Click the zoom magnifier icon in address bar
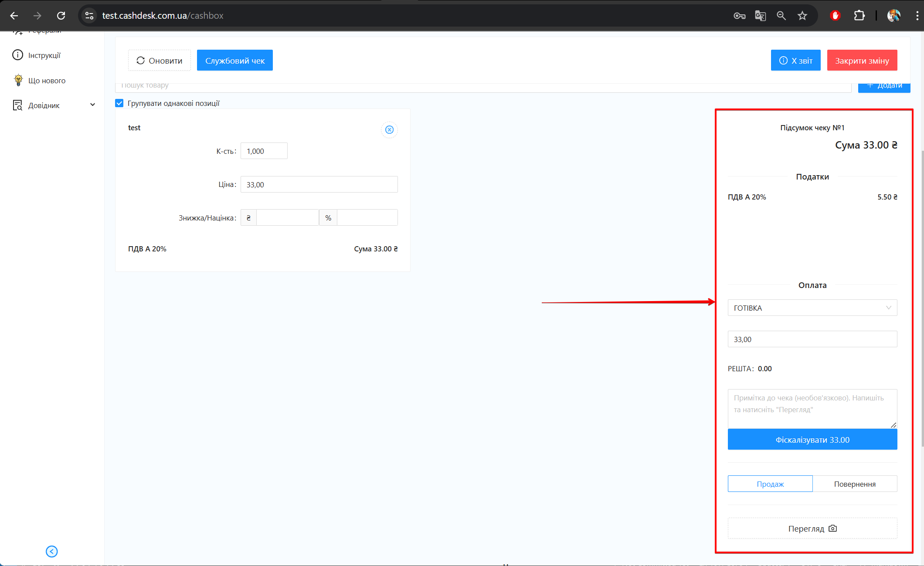The width and height of the screenshot is (924, 566). tap(781, 16)
